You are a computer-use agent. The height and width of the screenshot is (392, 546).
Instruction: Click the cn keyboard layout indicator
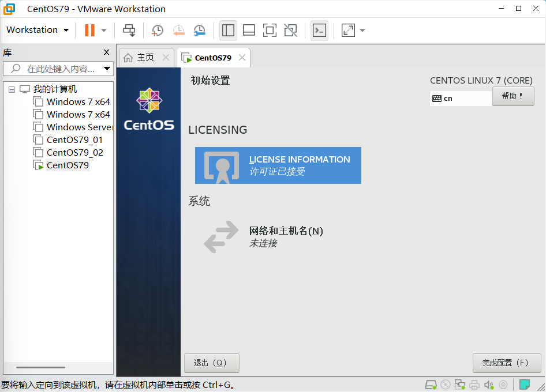pyautogui.click(x=461, y=99)
